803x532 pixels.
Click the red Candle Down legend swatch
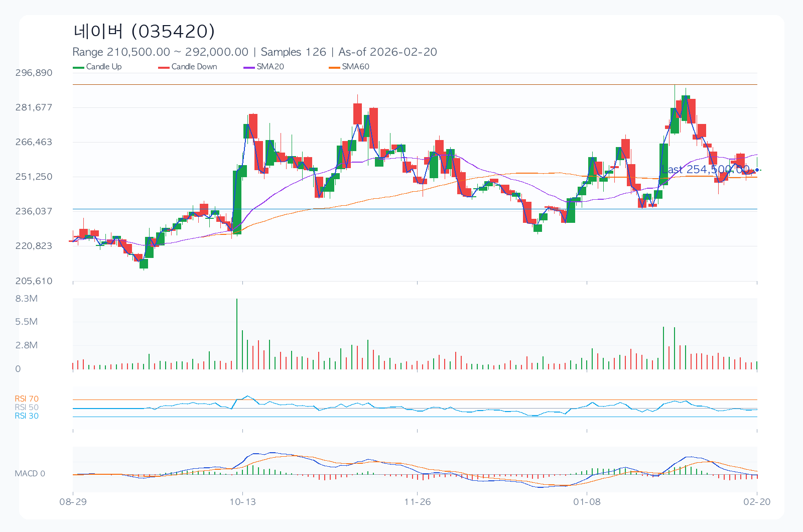point(164,67)
